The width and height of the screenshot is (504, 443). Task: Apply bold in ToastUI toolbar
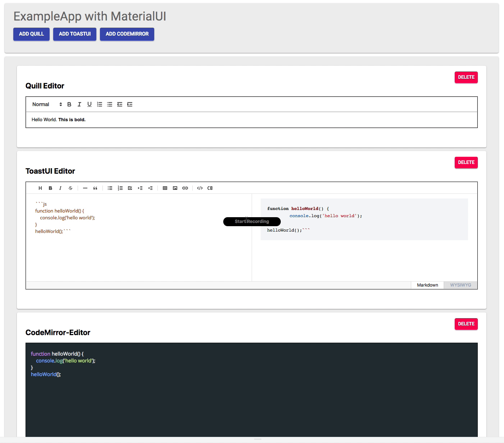tap(50, 188)
